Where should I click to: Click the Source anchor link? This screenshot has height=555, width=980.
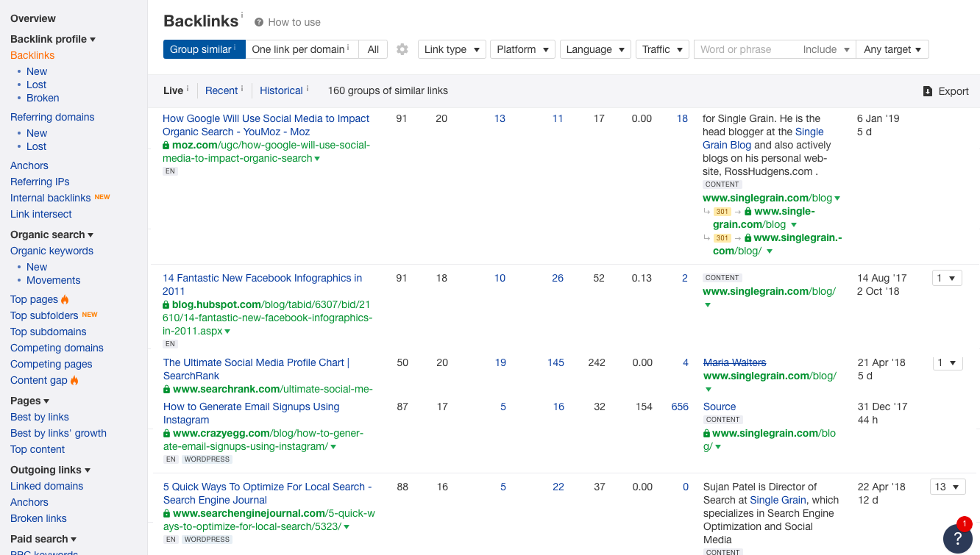(x=720, y=407)
